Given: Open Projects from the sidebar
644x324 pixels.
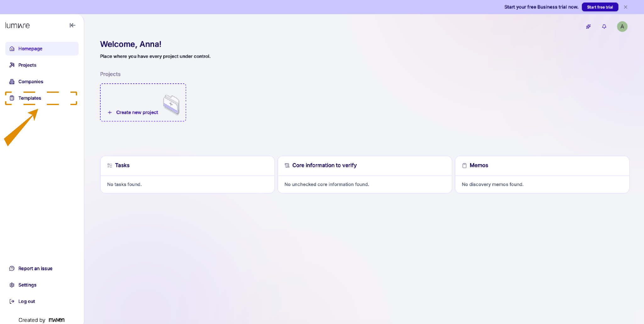Looking at the screenshot, I should (x=42, y=65).
